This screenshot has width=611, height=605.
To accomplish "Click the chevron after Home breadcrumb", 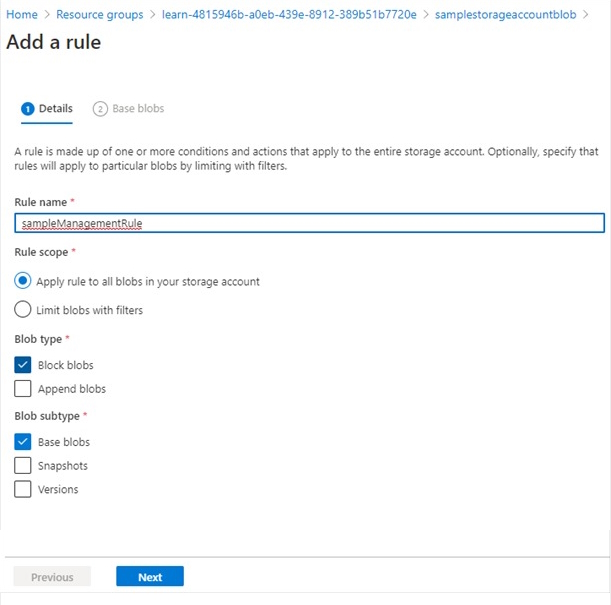I will (47, 15).
